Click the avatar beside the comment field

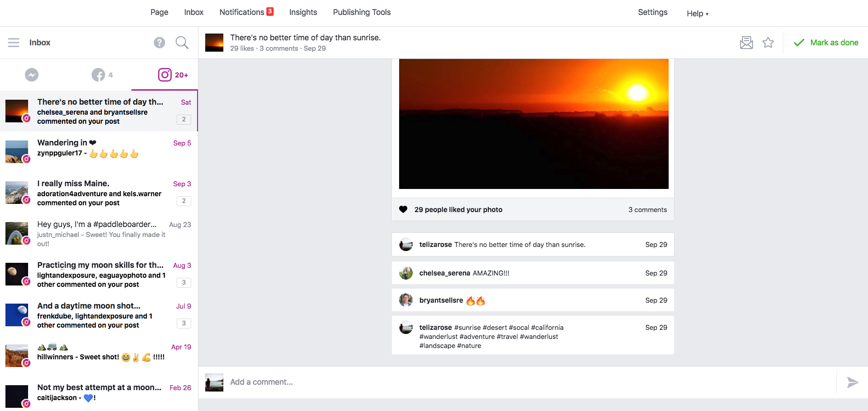click(x=214, y=382)
